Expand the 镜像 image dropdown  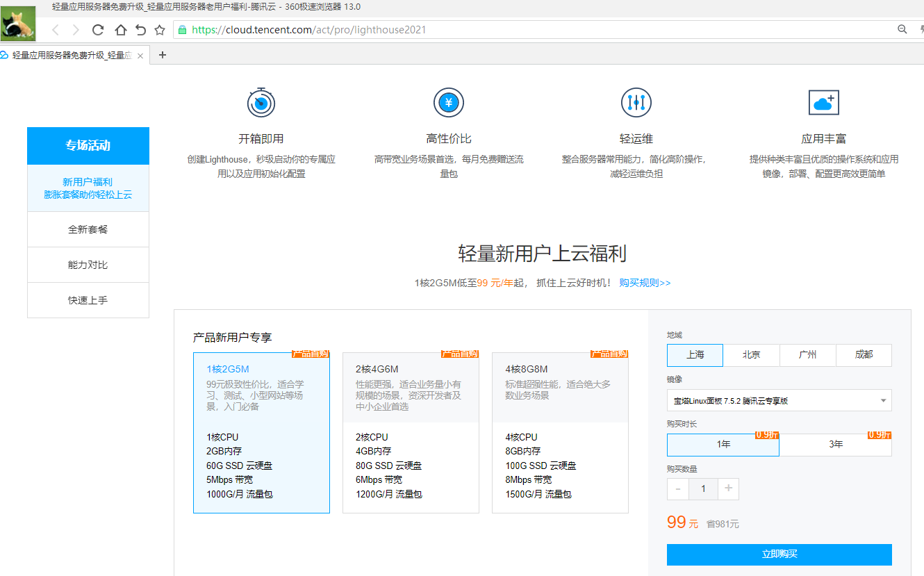point(779,400)
